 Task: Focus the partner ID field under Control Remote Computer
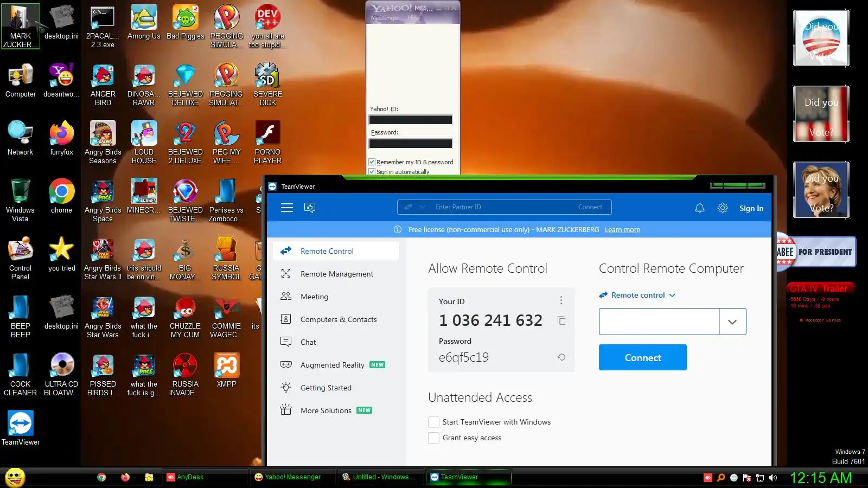[x=659, y=322]
